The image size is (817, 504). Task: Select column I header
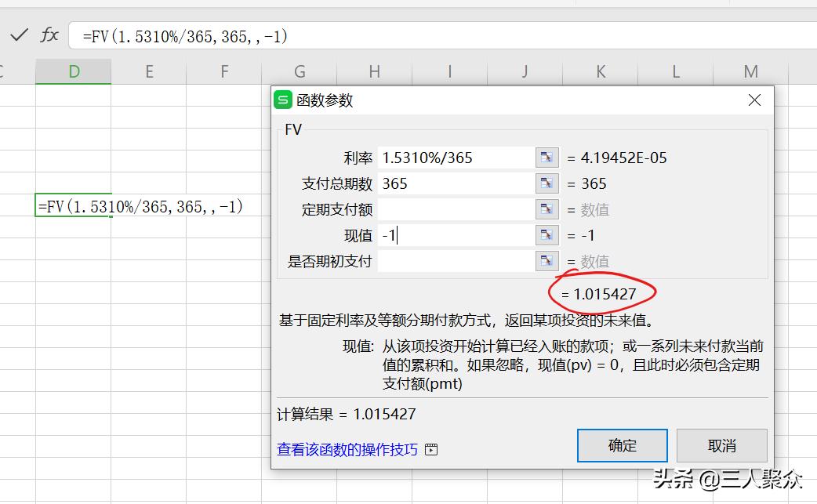pos(449,71)
